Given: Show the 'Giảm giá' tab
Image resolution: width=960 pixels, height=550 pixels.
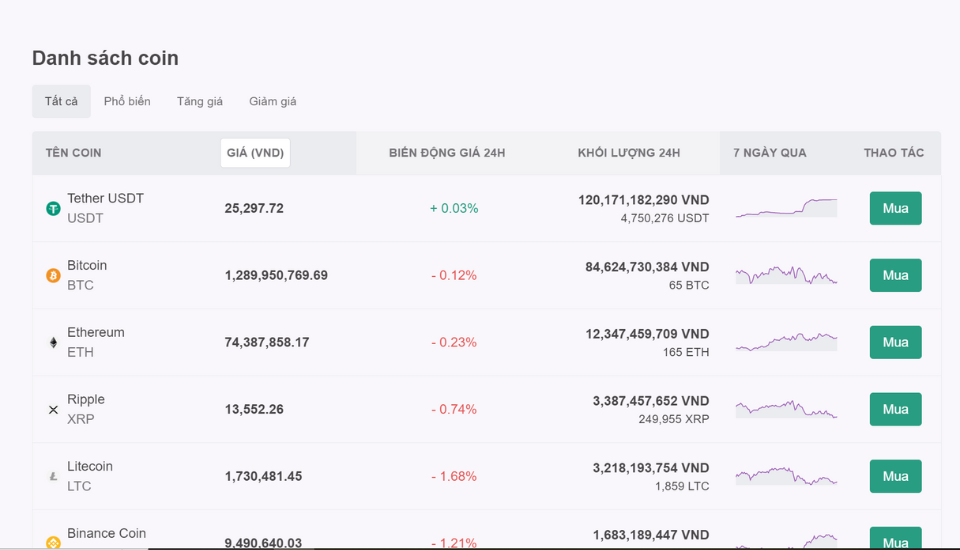Looking at the screenshot, I should 273,101.
